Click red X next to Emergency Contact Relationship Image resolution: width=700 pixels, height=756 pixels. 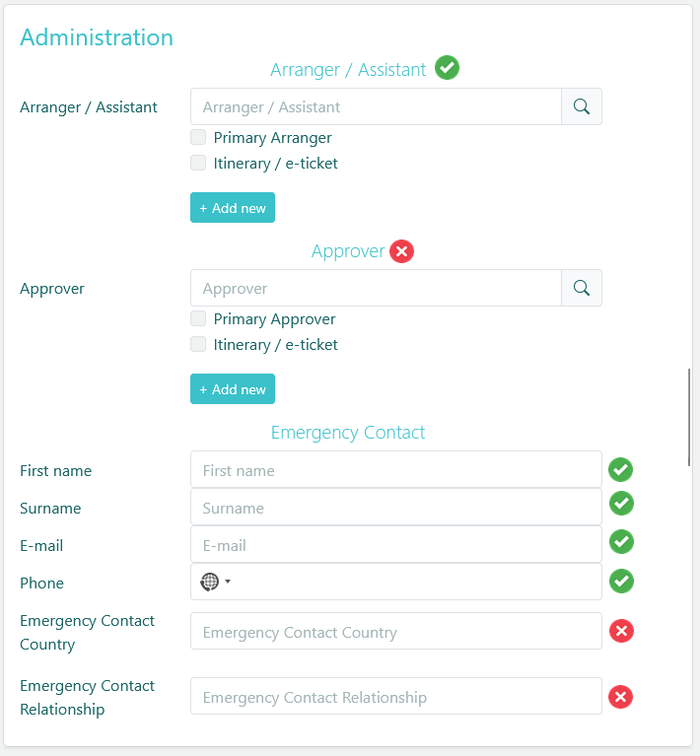620,698
